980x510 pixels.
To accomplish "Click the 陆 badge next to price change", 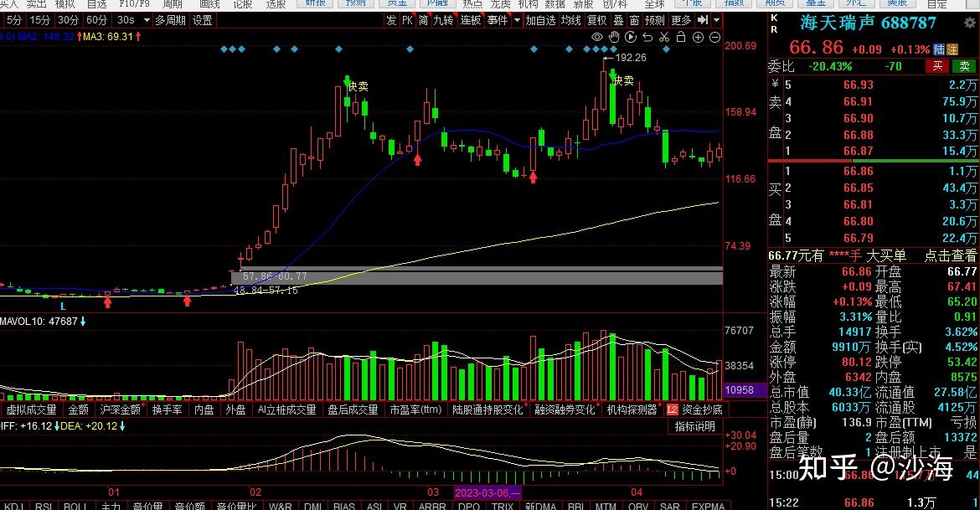I will pos(939,49).
